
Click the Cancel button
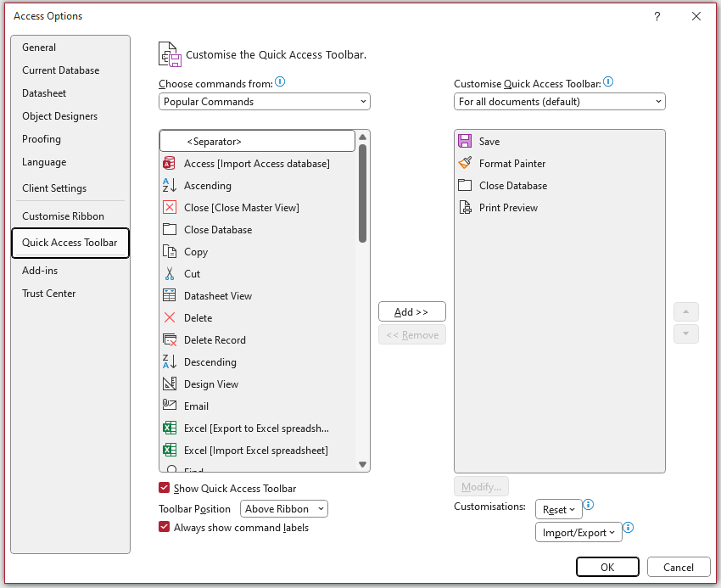(x=679, y=568)
